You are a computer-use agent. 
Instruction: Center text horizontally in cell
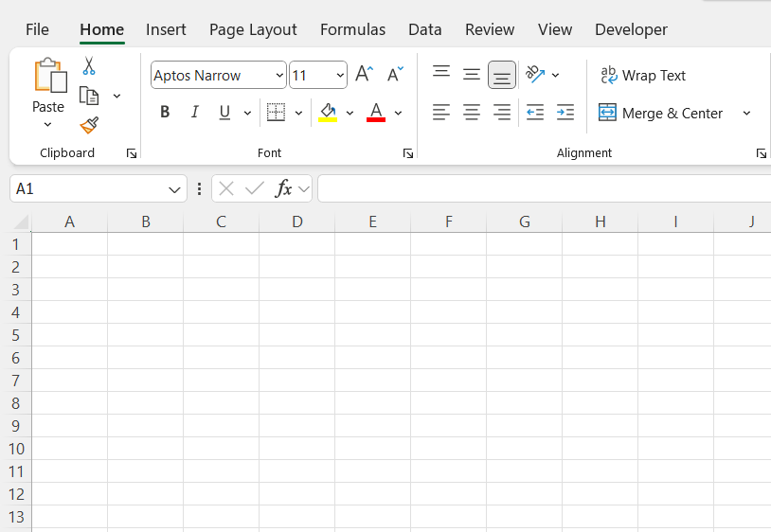click(x=472, y=113)
